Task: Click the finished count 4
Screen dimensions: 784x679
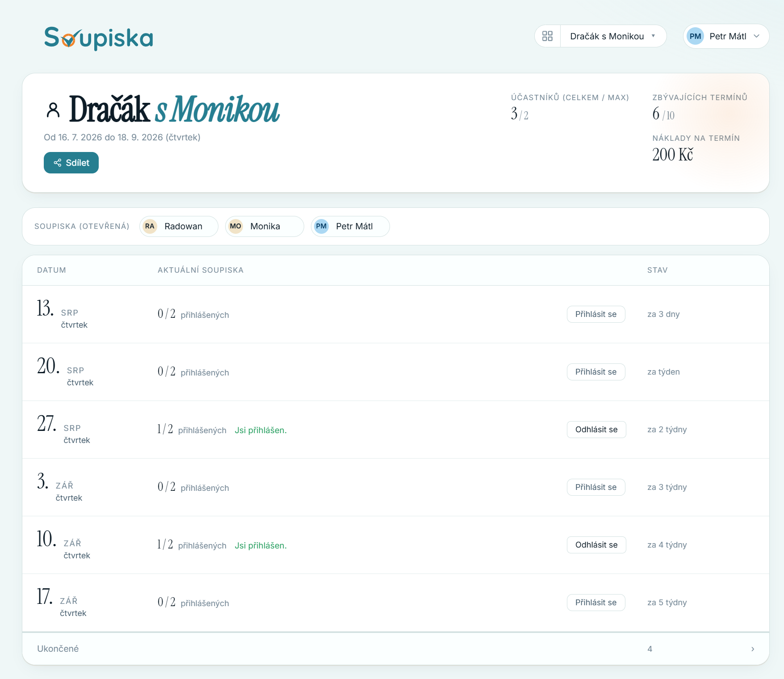Action: coord(650,649)
